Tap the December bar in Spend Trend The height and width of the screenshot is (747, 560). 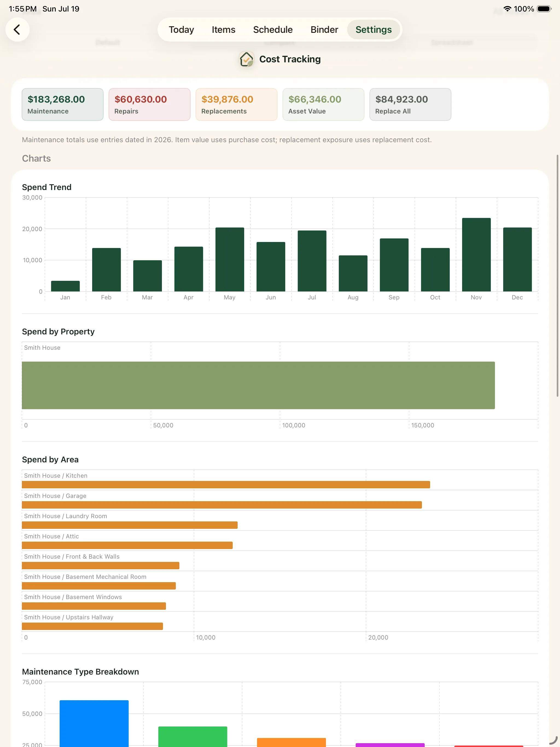point(517,259)
